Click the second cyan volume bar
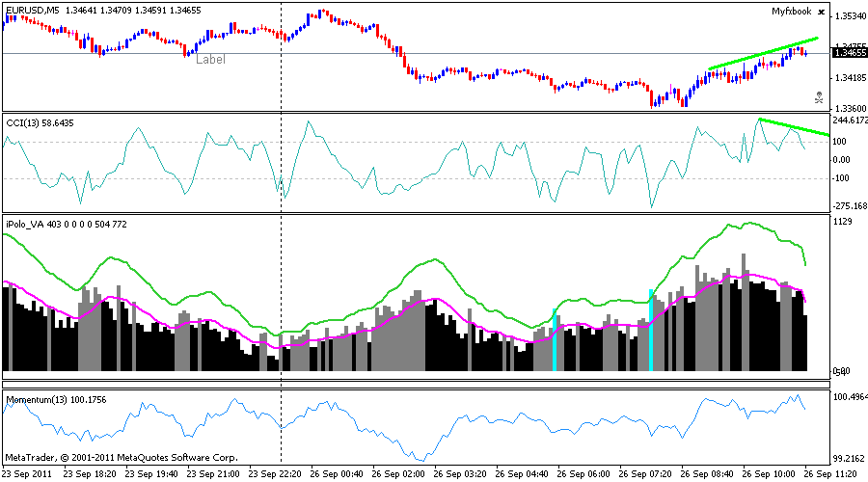Image resolution: width=868 pixels, height=482 pixels. pyautogui.click(x=651, y=330)
